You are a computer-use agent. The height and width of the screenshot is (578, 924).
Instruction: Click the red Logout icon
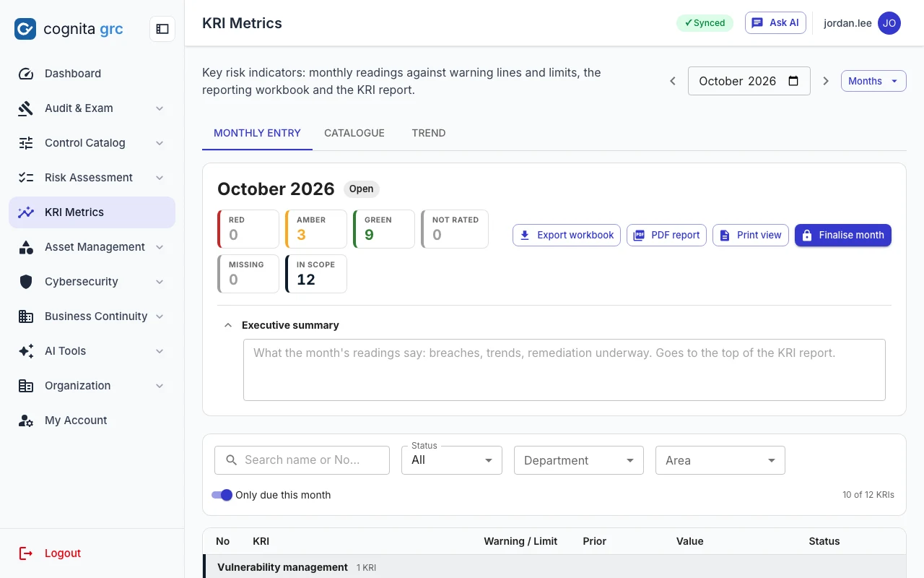[x=26, y=553]
